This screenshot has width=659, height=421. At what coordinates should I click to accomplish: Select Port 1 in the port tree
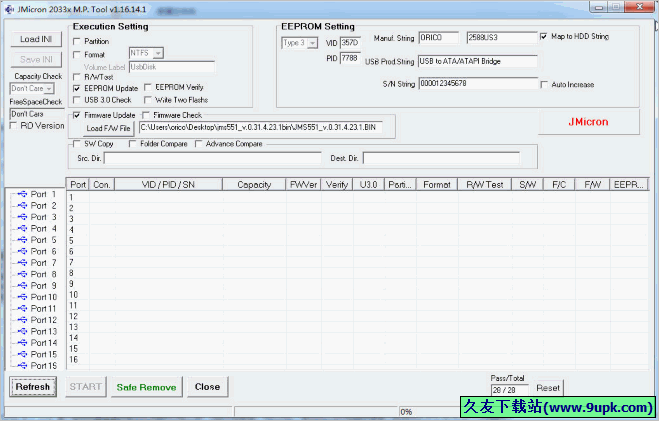pyautogui.click(x=43, y=194)
